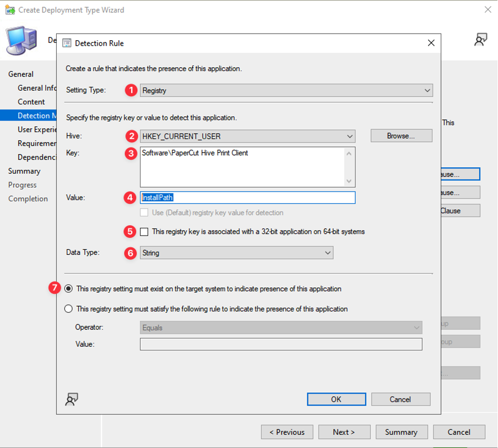Click the 'Create a rule that indicates' description text
Viewport: 498px width, 448px height.
(x=154, y=69)
